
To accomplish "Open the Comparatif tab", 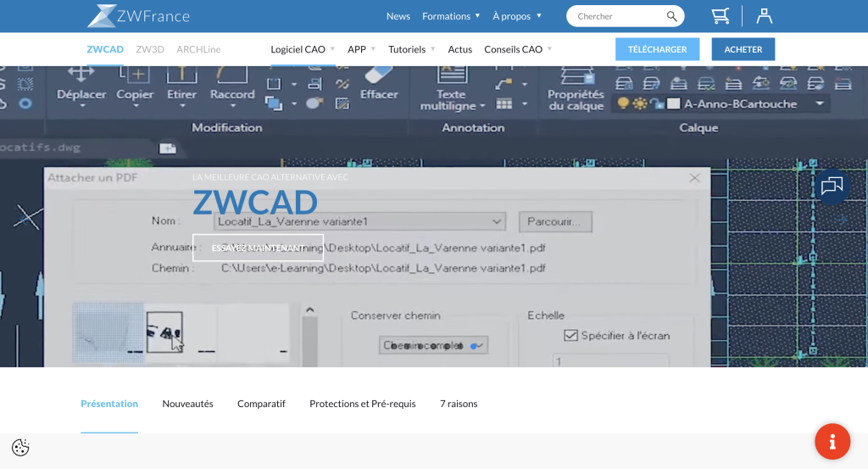I will pyautogui.click(x=261, y=404).
